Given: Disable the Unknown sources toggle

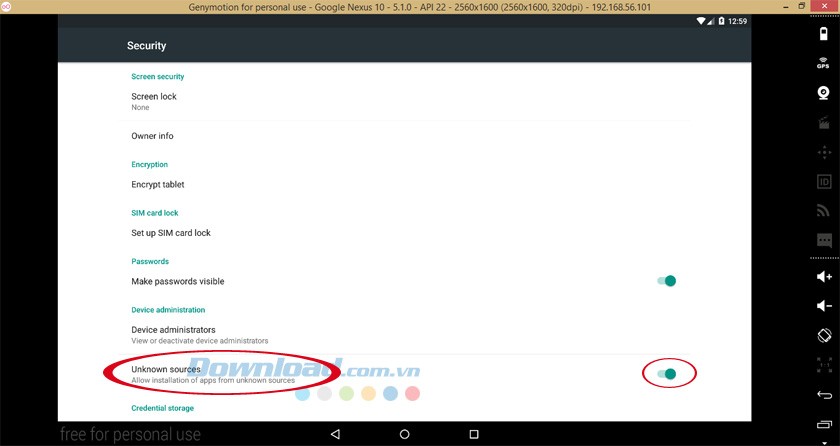Looking at the screenshot, I should (x=667, y=374).
